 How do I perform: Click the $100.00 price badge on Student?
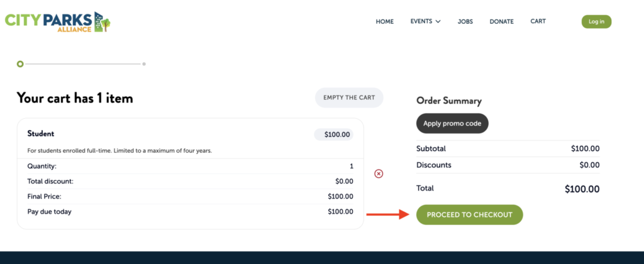tap(334, 135)
